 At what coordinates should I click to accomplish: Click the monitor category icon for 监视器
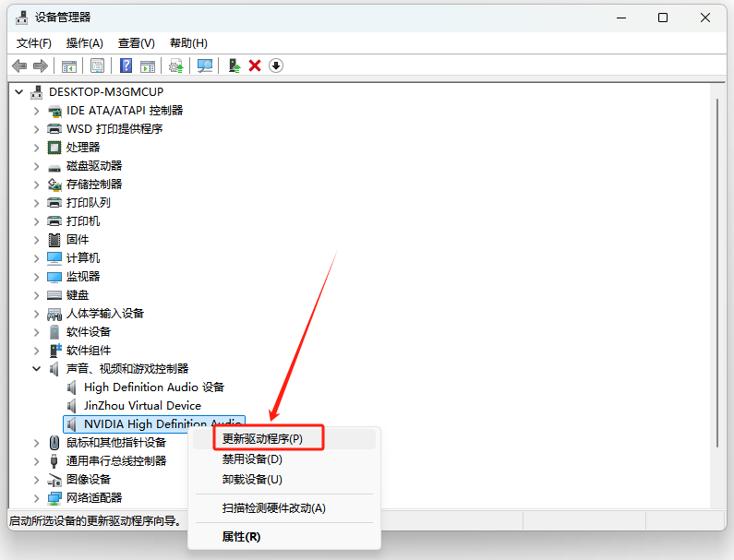tap(54, 277)
